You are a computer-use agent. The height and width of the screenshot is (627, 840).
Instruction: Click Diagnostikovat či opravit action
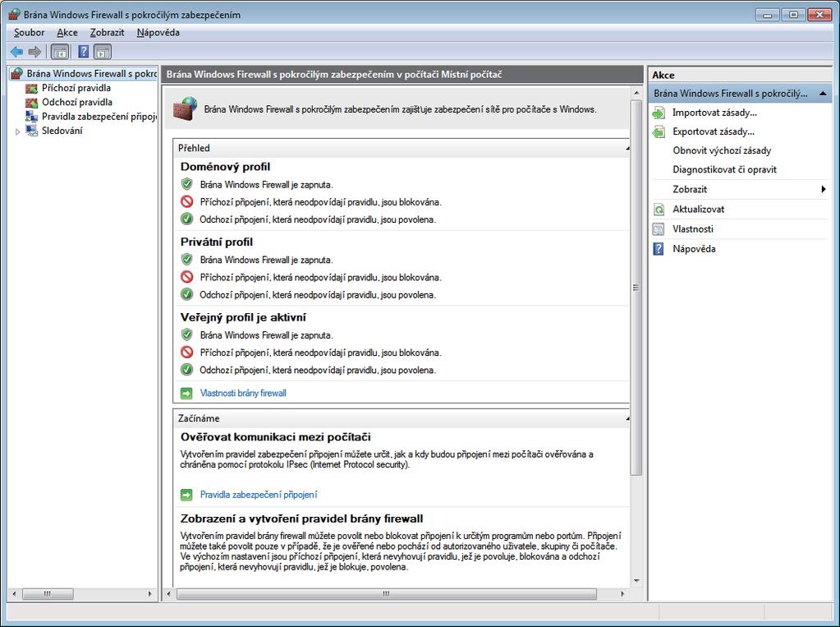pos(724,169)
